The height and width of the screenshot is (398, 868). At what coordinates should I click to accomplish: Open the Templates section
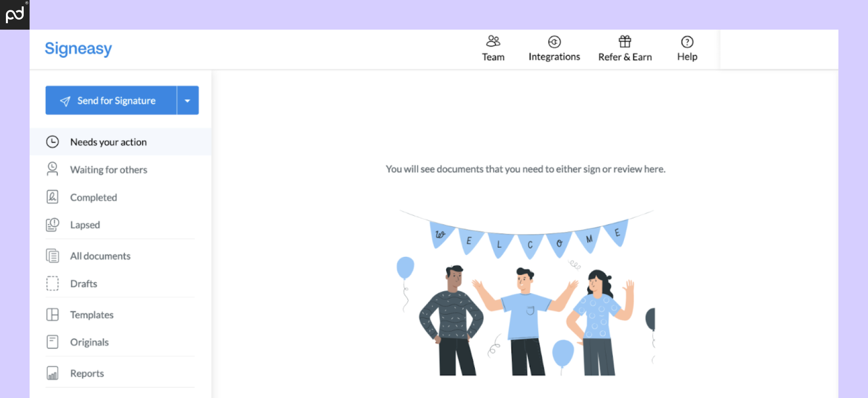(92, 315)
